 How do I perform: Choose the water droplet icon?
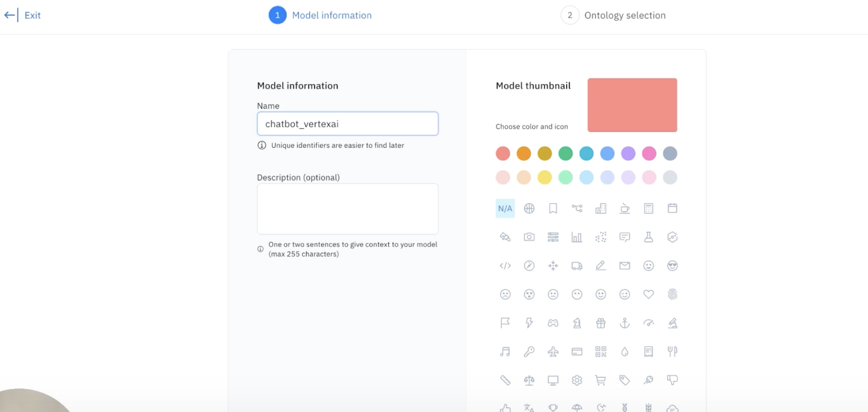(x=625, y=352)
